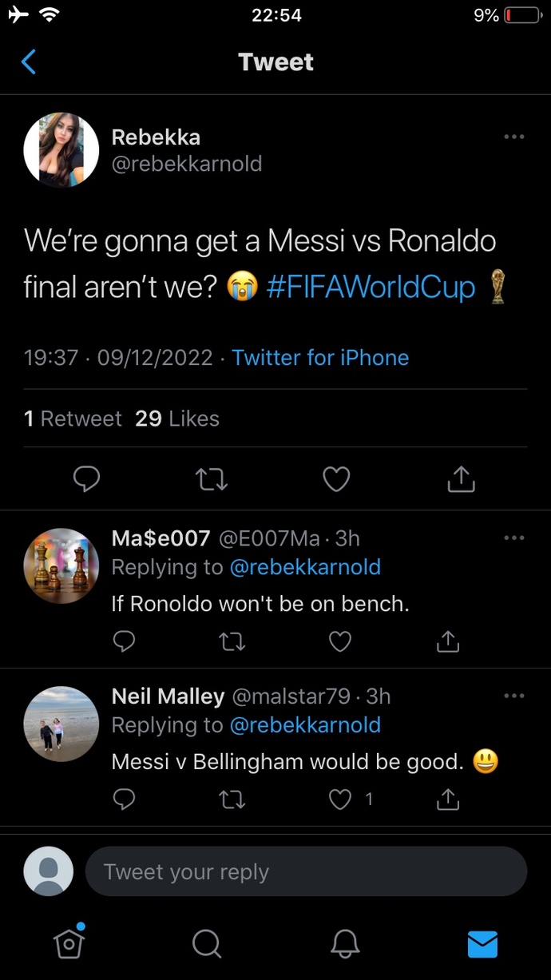Open more options for Ma$e007's reply
551x980 pixels.
click(514, 538)
